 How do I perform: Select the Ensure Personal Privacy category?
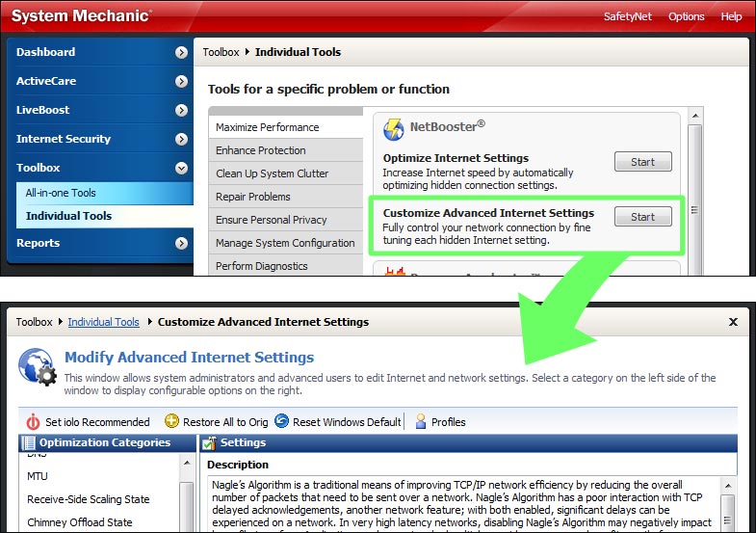tap(286, 220)
